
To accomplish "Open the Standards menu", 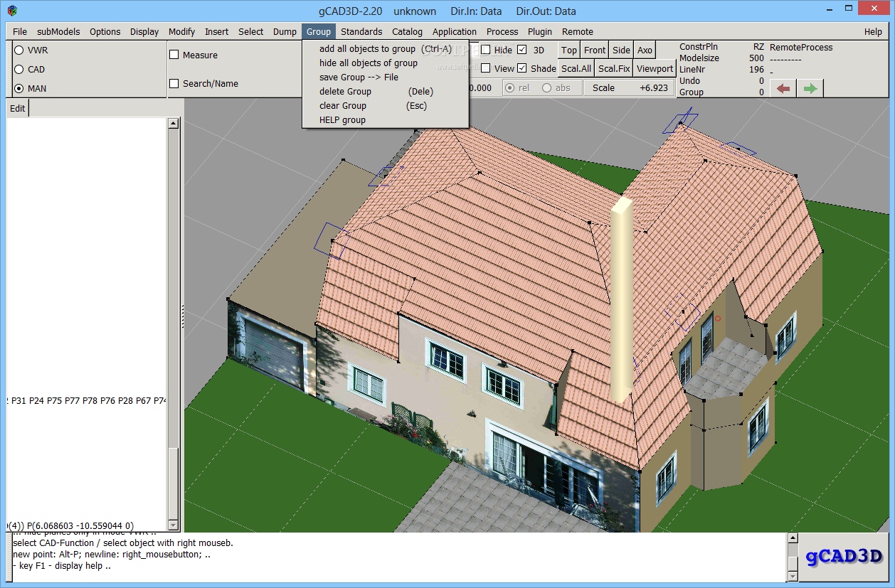I will pos(361,31).
